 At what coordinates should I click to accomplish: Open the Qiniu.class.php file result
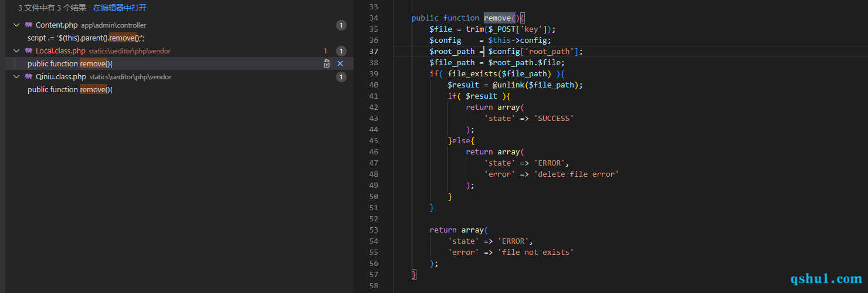61,77
